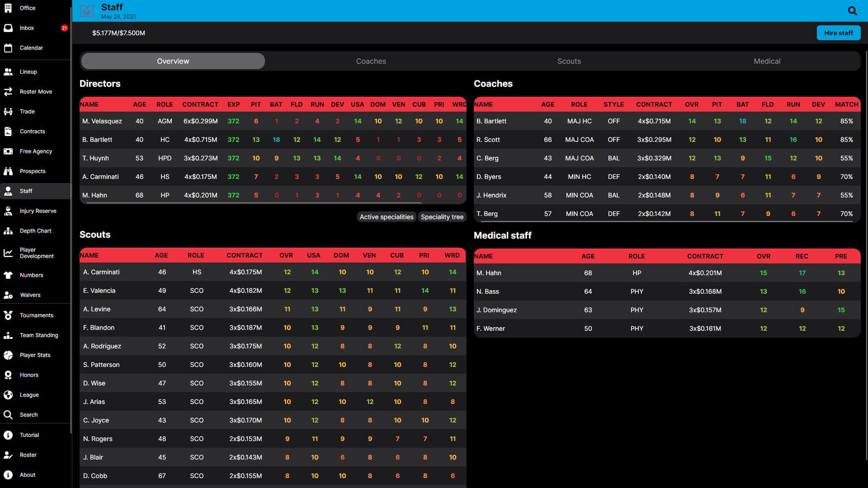Switch to the Medical tab
The image size is (868, 488).
click(x=767, y=61)
